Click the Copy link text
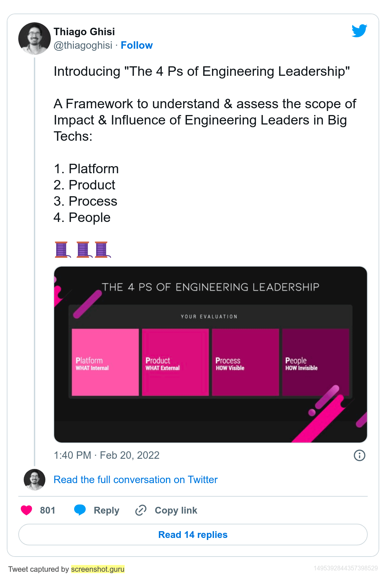 [x=176, y=510]
